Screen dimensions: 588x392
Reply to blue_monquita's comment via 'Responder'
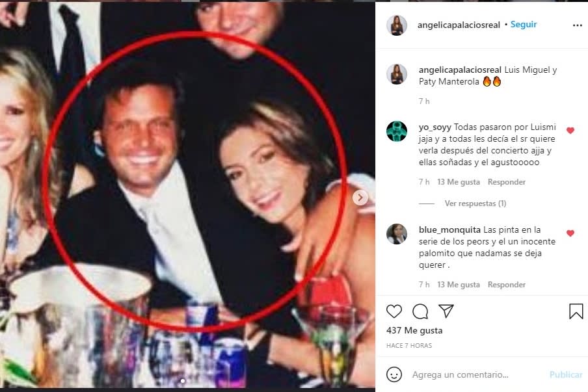506,285
